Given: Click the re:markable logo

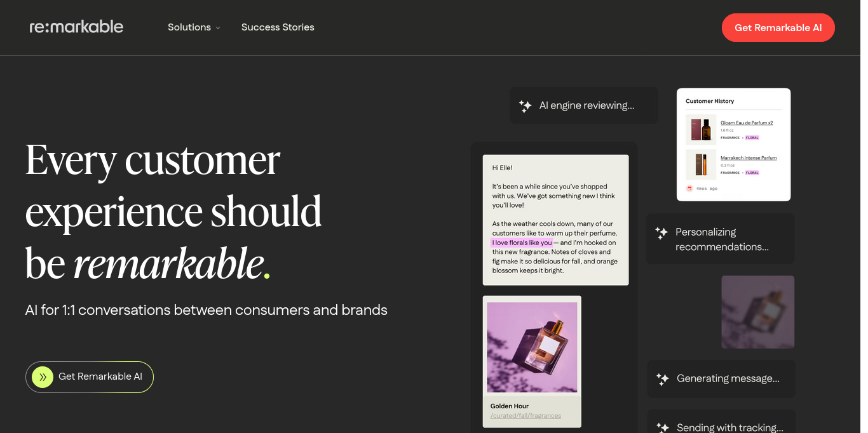Looking at the screenshot, I should tap(76, 27).
